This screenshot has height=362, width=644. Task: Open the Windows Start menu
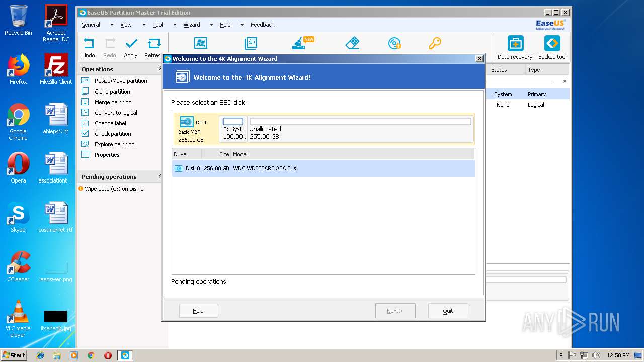pos(14,355)
